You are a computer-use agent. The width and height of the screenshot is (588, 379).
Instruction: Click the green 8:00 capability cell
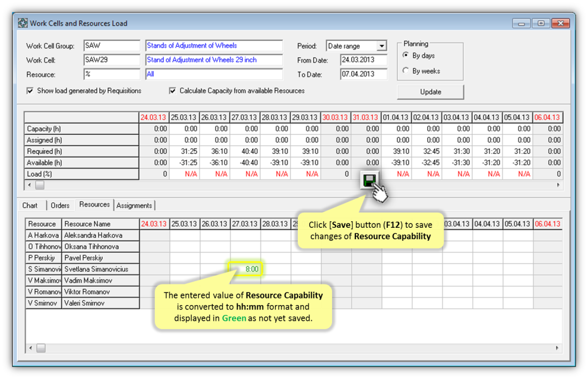point(245,269)
